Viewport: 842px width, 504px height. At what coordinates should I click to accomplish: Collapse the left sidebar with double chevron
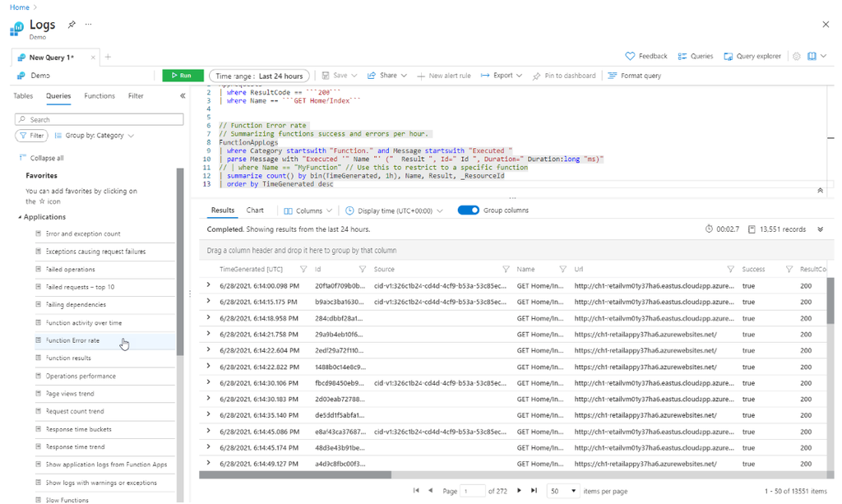point(183,95)
